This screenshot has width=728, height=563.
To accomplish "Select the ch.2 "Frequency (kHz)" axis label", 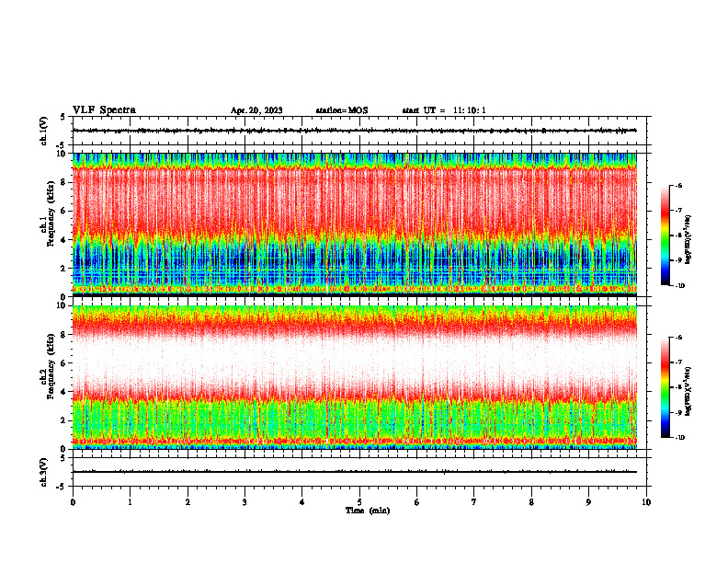I will [51, 366].
